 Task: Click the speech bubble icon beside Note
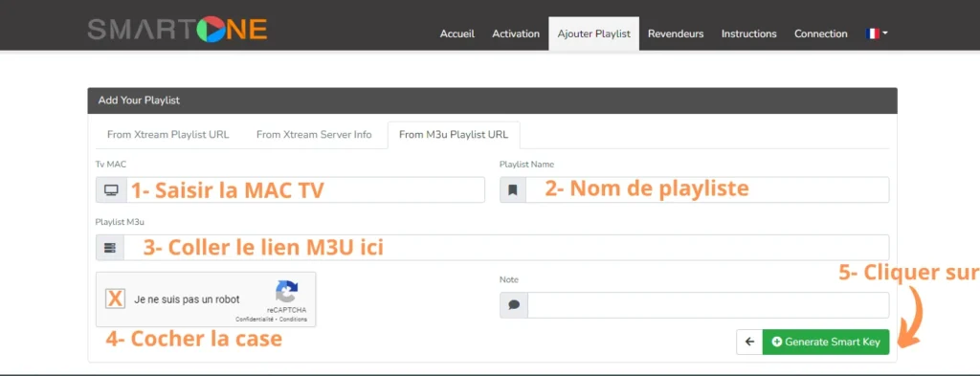point(514,305)
